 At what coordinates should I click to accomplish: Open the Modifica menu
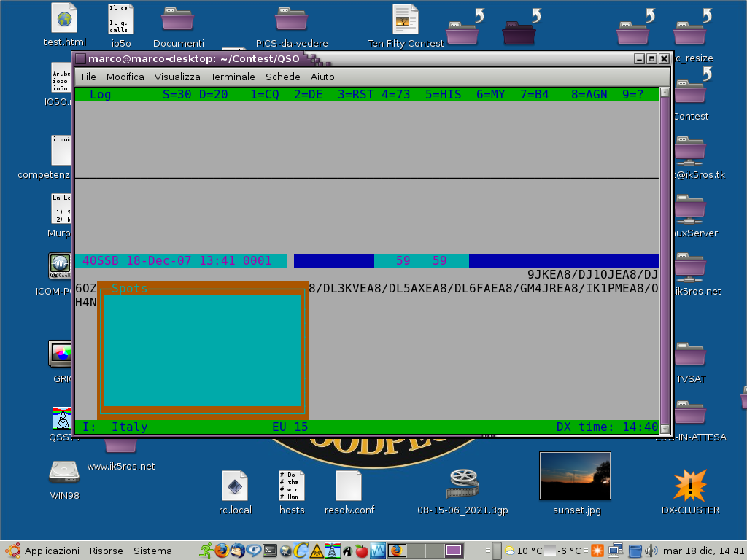point(125,77)
